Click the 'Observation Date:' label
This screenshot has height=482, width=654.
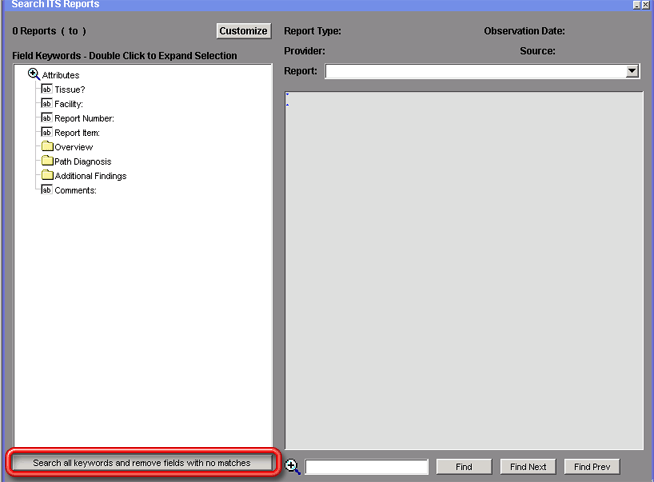(524, 31)
